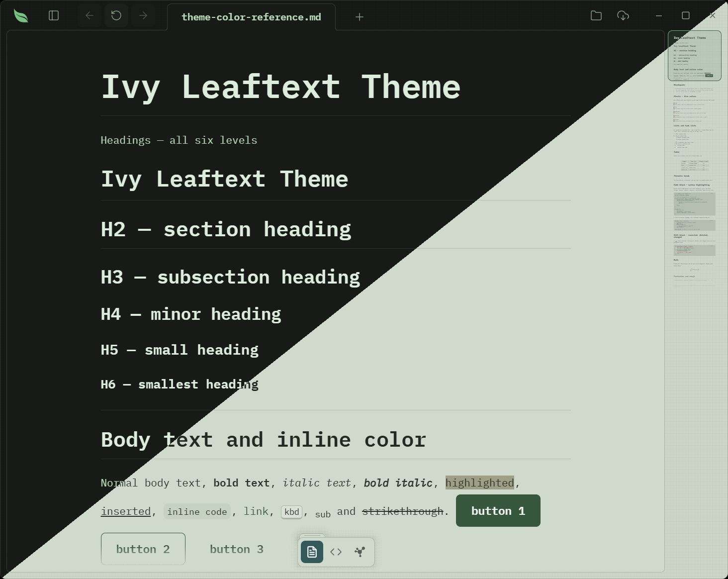Click the subscript "sub" text
The image size is (728, 579).
[x=323, y=514]
